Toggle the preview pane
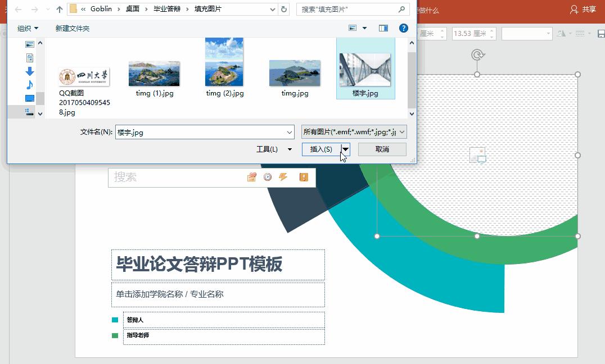 click(x=383, y=28)
